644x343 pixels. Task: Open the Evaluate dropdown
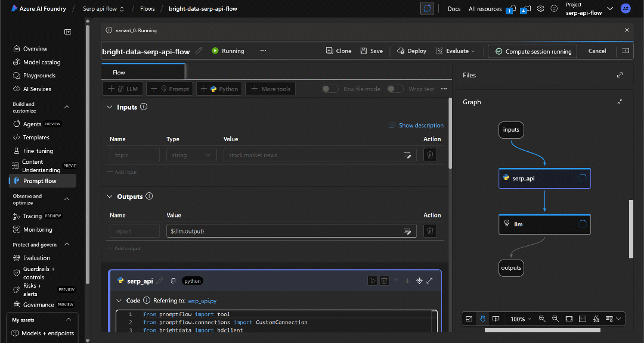tap(456, 51)
